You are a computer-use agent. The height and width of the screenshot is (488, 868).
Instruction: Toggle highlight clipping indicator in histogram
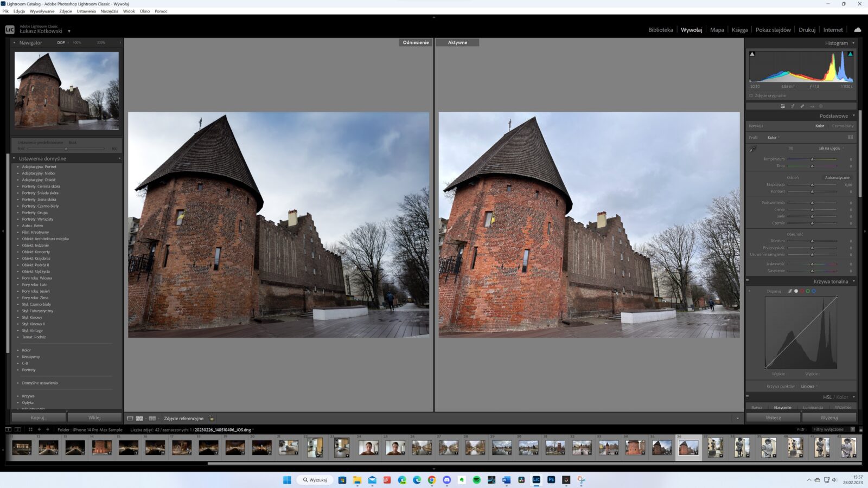click(850, 54)
